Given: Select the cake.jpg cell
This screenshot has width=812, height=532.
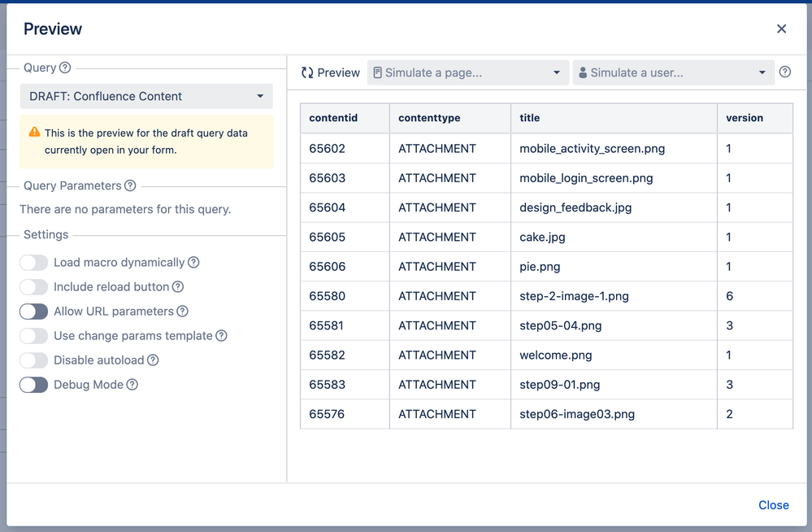Looking at the screenshot, I should pos(614,238).
